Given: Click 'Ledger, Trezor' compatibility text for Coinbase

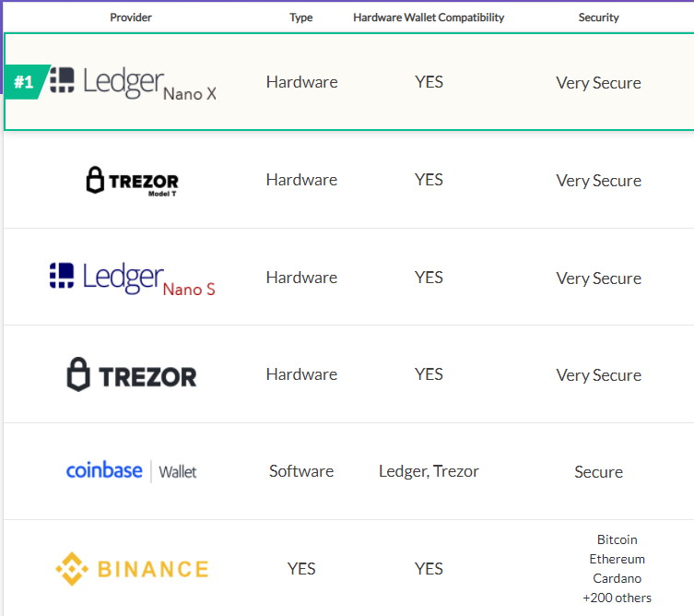Looking at the screenshot, I should coord(429,471).
